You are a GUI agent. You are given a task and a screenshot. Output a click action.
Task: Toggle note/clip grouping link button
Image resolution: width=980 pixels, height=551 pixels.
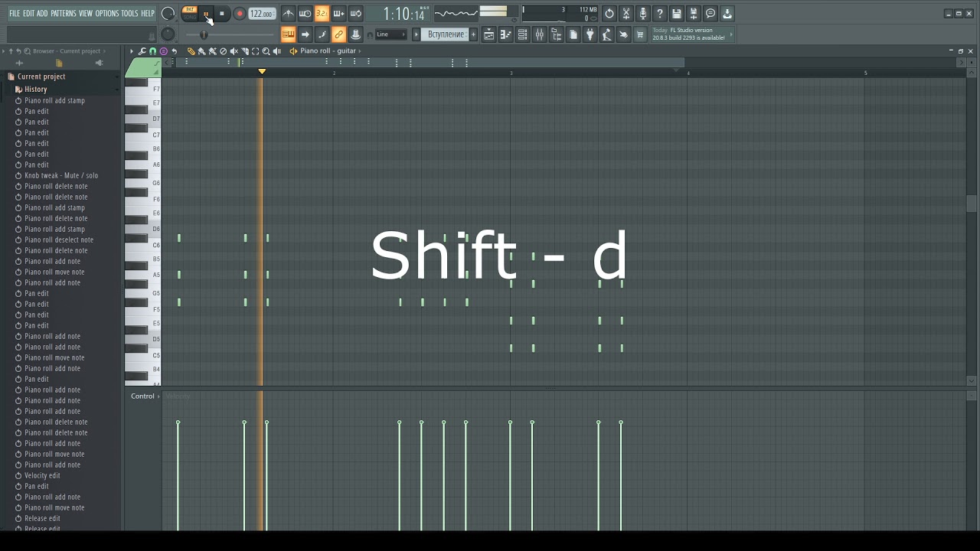338,34
